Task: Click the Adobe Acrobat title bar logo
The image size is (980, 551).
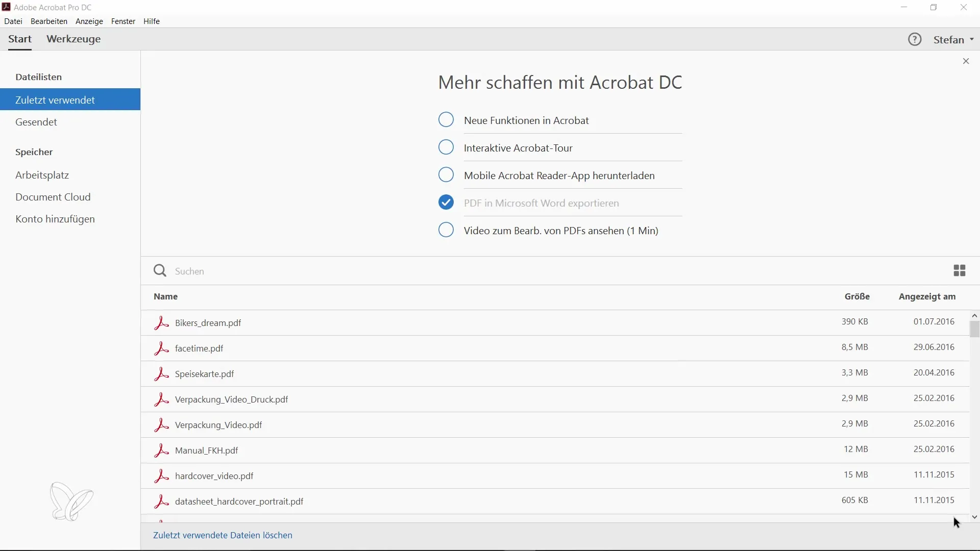Action: (x=6, y=7)
